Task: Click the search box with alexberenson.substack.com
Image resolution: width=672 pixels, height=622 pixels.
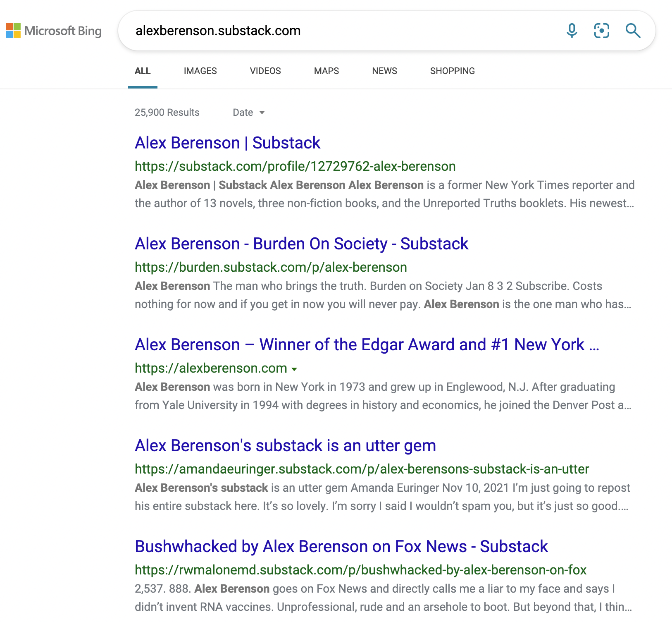Action: [x=343, y=31]
